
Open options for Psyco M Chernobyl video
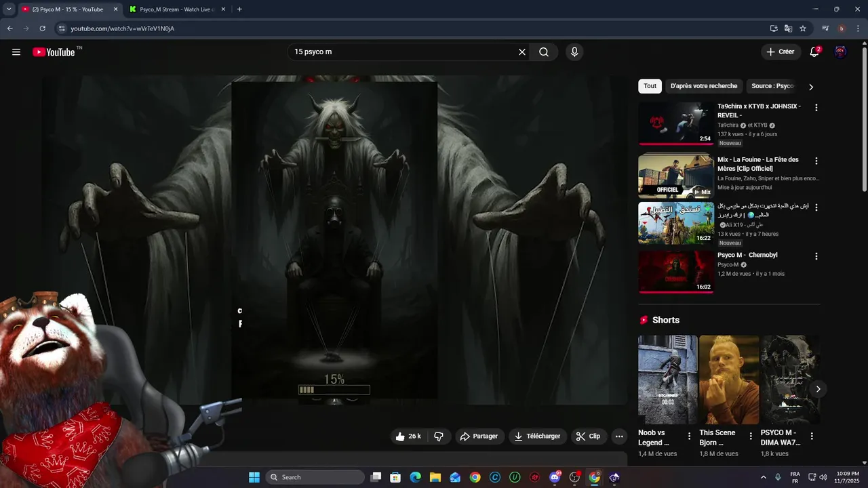(x=816, y=256)
